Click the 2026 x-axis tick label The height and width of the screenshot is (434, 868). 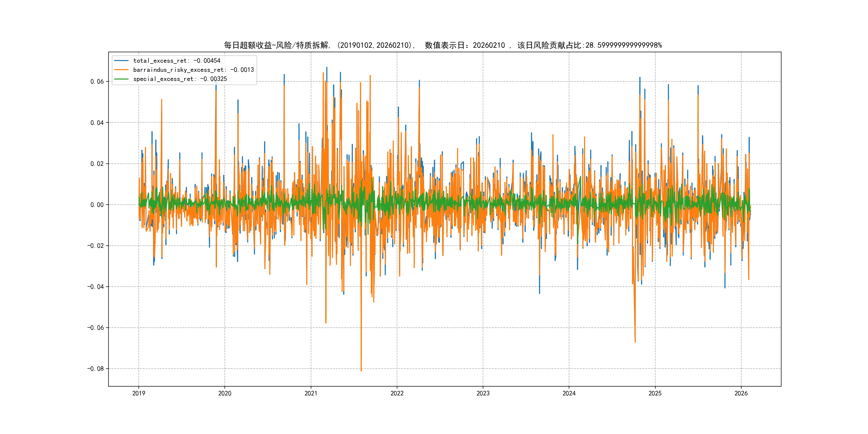click(741, 393)
